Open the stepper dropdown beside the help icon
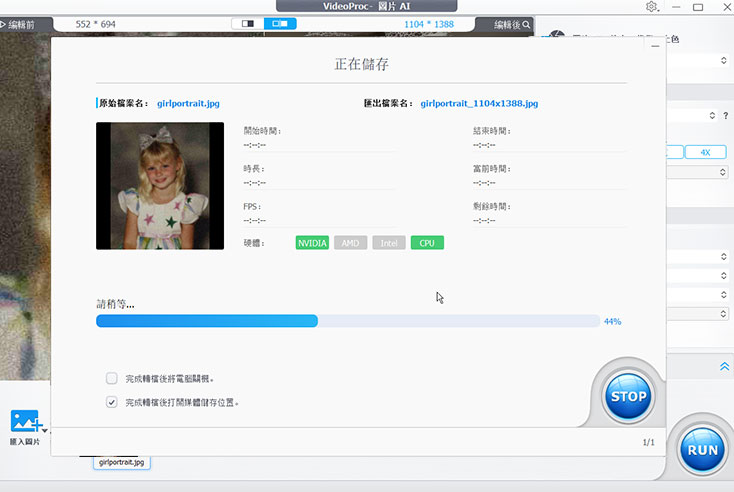The width and height of the screenshot is (734, 492). pos(712,116)
